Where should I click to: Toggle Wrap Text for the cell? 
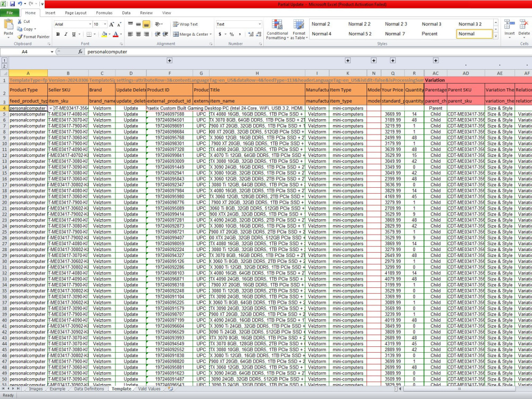(185, 24)
